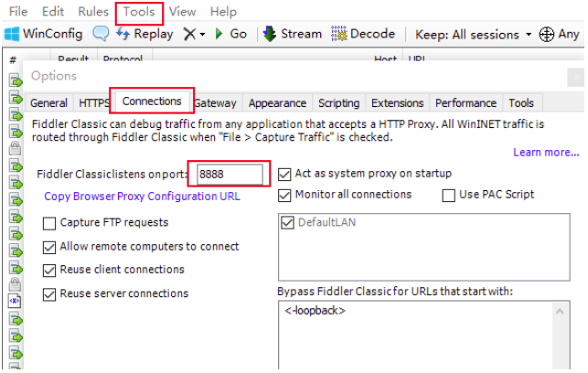Click the Remove X icon
The image size is (588, 373).
(189, 34)
